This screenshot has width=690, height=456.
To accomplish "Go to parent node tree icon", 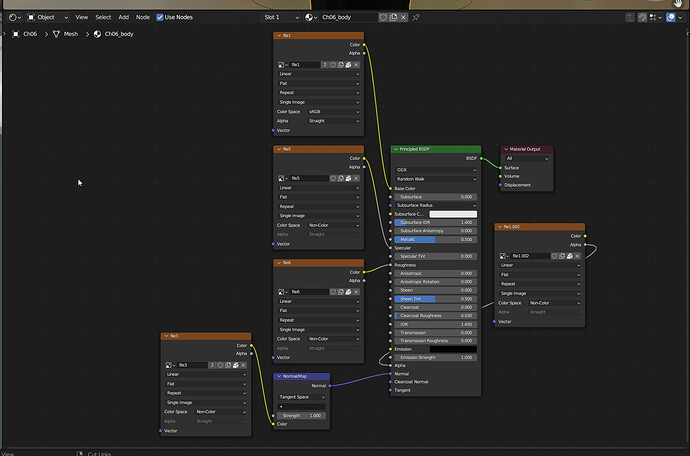I will point(630,17).
